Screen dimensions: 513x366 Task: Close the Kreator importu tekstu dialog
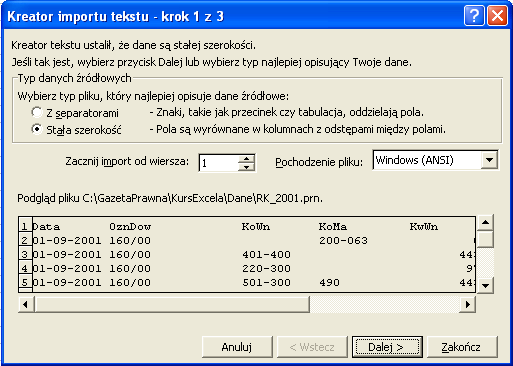(497, 16)
